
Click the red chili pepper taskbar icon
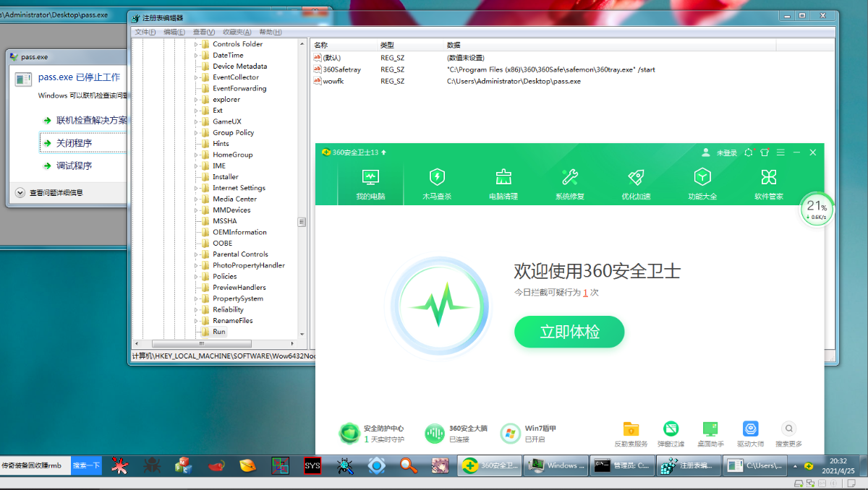[216, 465]
